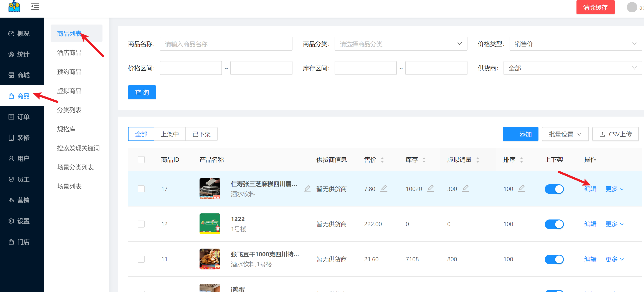This screenshot has height=292, width=644.
Task: Switch to the 上架中 tab
Action: (170, 134)
